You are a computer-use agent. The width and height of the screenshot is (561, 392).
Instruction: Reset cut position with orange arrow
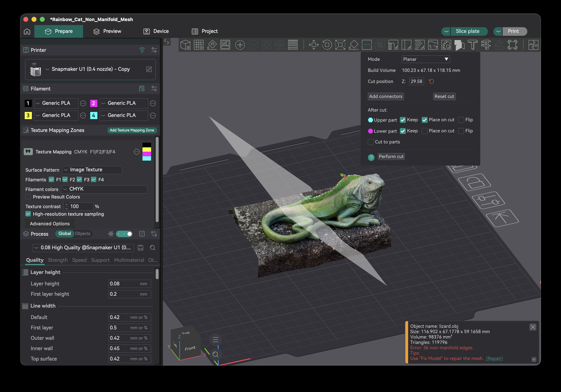(x=432, y=81)
